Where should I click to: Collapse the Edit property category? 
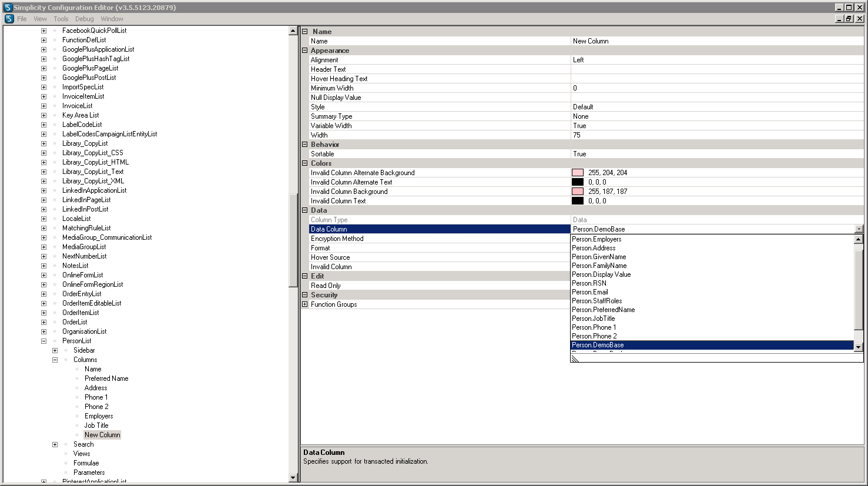pos(305,276)
